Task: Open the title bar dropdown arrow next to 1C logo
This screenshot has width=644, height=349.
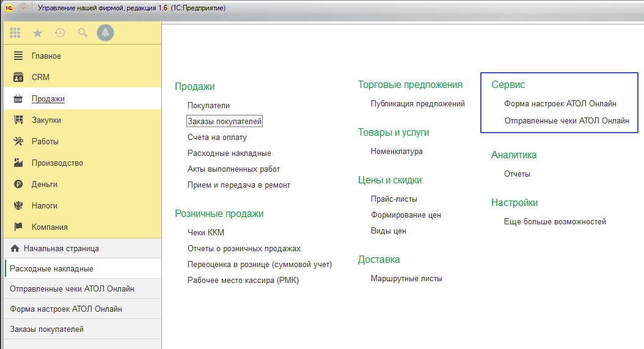Action: [23, 8]
